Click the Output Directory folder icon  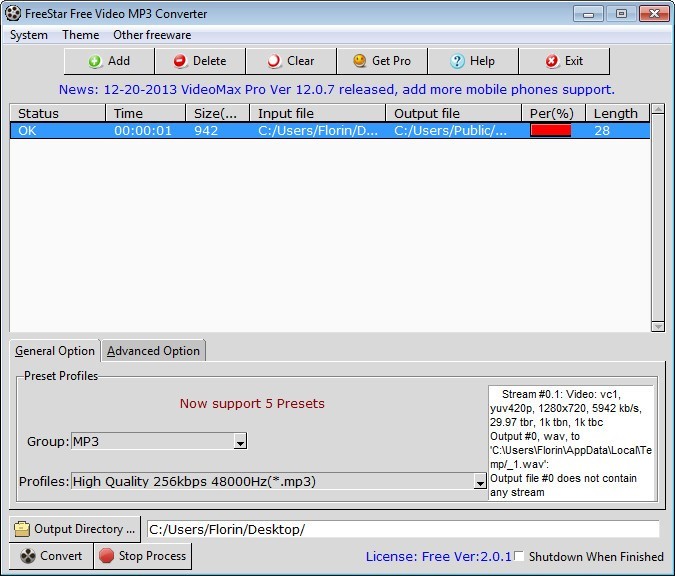[22, 529]
